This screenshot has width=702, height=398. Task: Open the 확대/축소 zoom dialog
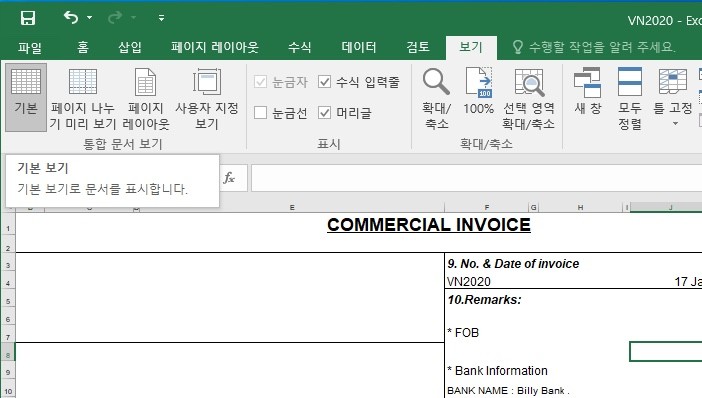pos(437,97)
